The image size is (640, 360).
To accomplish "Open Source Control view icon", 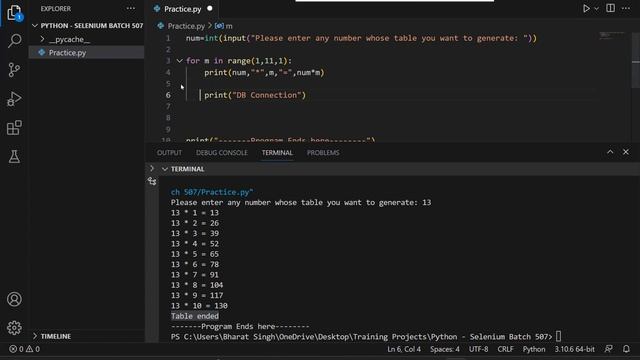I will [x=14, y=70].
